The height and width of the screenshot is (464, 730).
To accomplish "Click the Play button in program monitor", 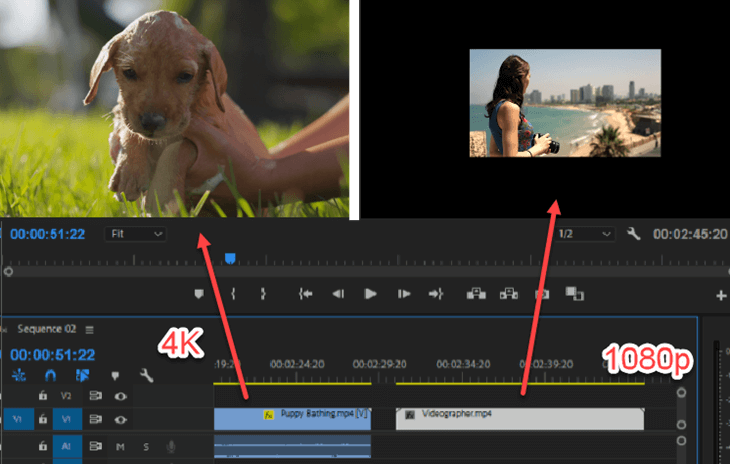I will tap(370, 294).
